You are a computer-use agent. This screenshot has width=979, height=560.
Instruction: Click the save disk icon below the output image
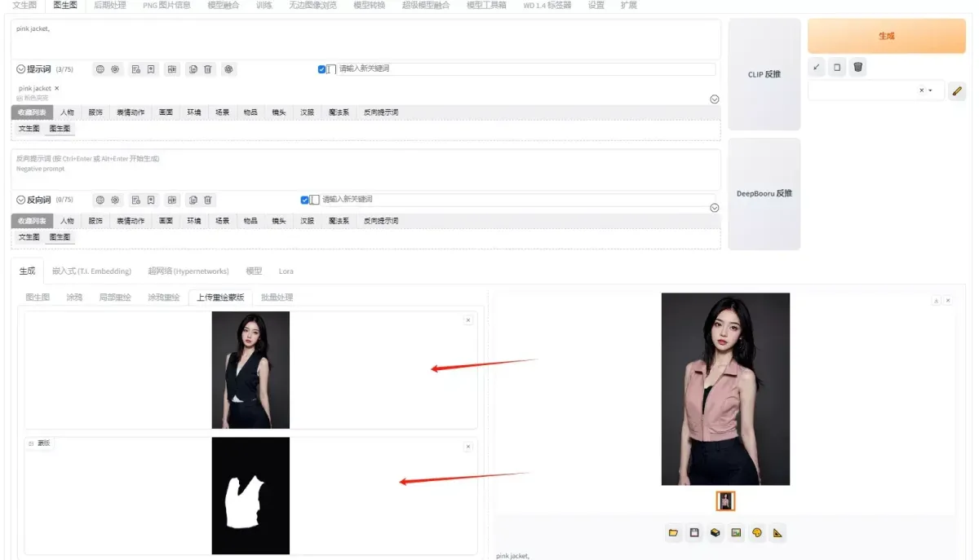pos(694,532)
